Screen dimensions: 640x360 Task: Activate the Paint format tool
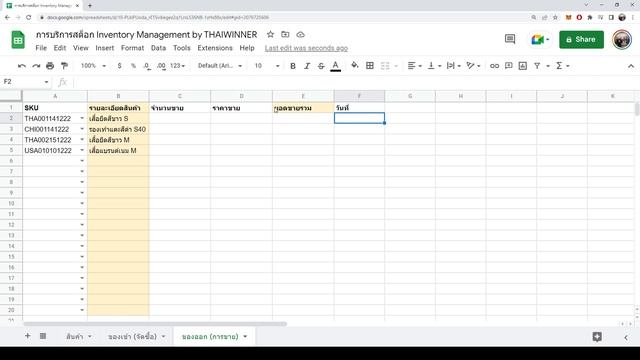click(64, 66)
